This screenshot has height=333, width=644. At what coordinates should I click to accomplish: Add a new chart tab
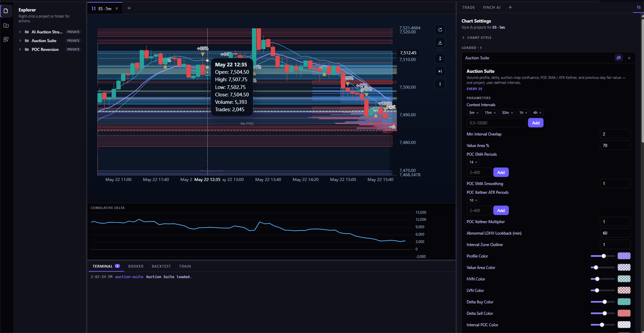pyautogui.click(x=129, y=8)
